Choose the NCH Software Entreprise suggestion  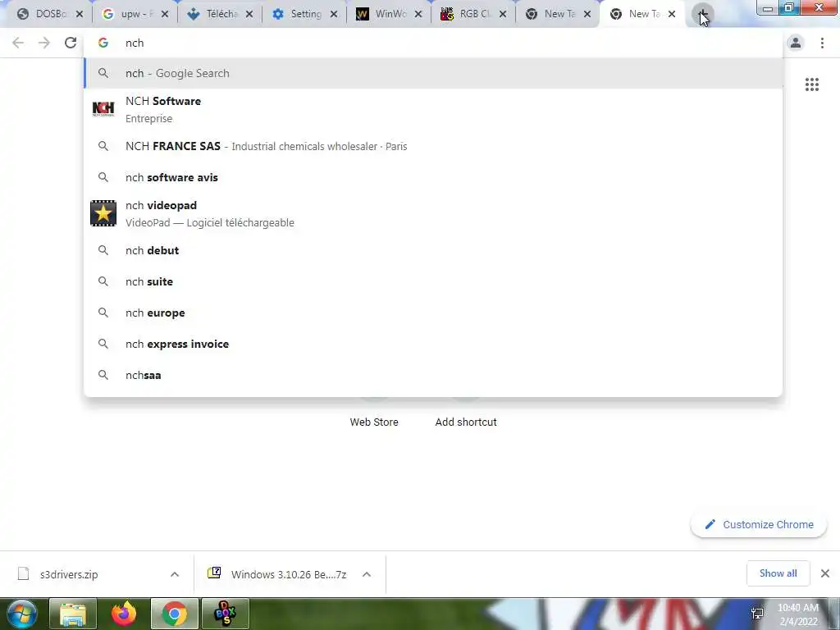coord(433,109)
